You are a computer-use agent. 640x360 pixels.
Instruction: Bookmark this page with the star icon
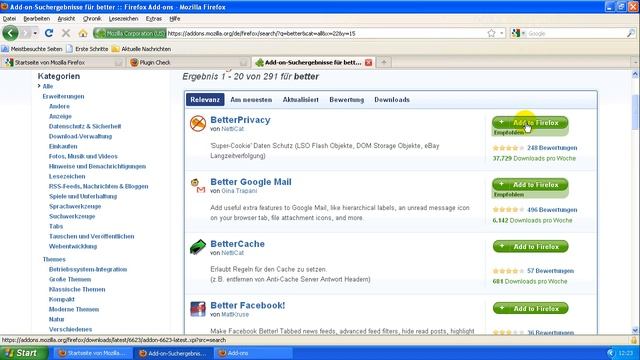pyautogui.click(x=491, y=33)
